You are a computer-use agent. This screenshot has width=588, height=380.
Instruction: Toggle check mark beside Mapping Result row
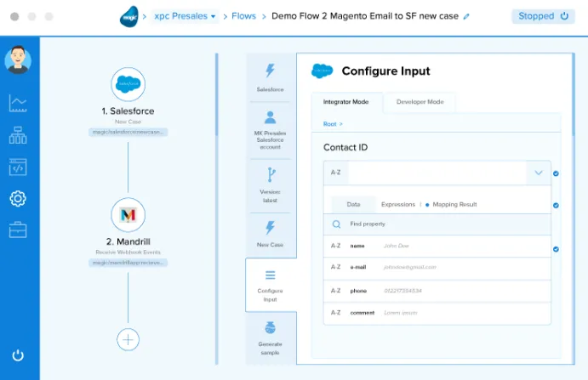tap(556, 206)
